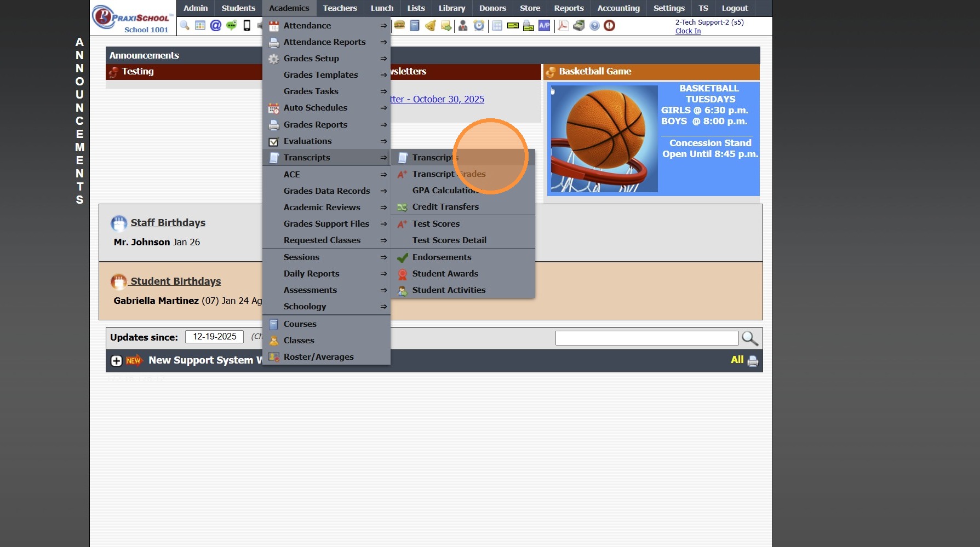
Task: Click the updates search text box
Action: tap(647, 338)
